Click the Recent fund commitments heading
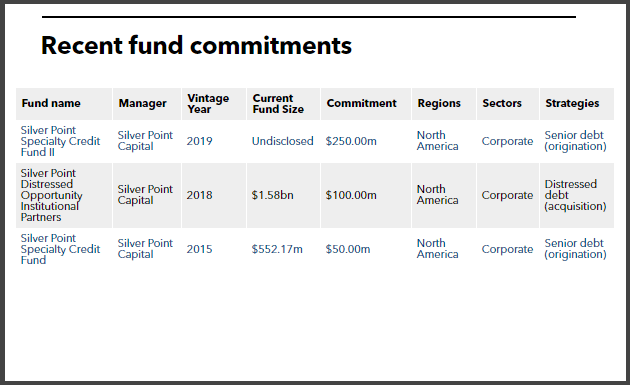The height and width of the screenshot is (385, 630). click(196, 45)
